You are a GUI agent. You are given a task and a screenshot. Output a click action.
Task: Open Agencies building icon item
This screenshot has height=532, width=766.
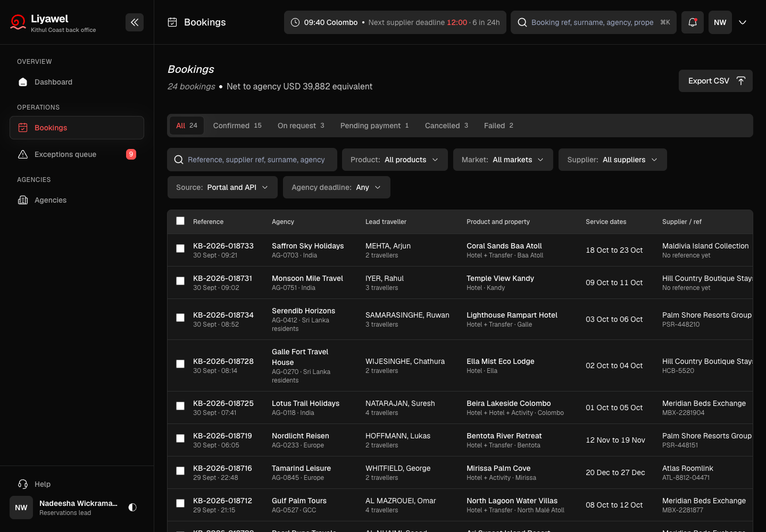pyautogui.click(x=77, y=200)
